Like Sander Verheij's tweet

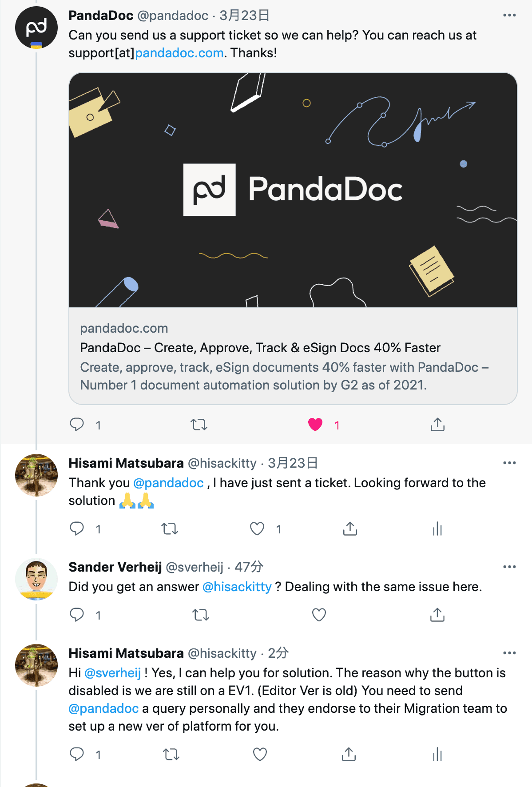tap(319, 615)
